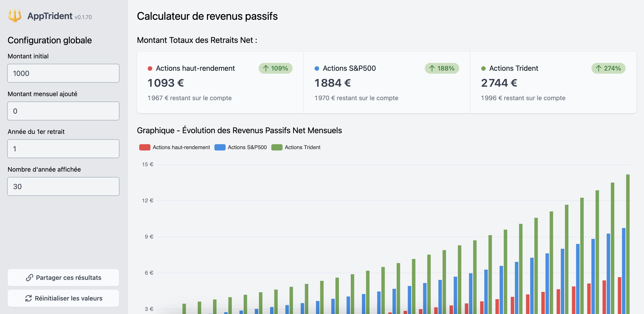644x314 pixels.
Task: Share results with Partager ces résultats button
Action: (x=63, y=277)
